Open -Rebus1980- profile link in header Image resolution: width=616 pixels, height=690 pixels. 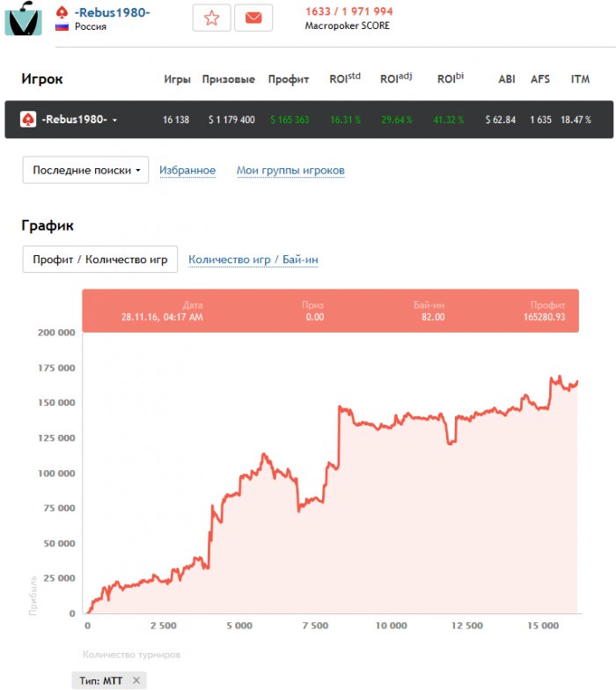pos(112,12)
